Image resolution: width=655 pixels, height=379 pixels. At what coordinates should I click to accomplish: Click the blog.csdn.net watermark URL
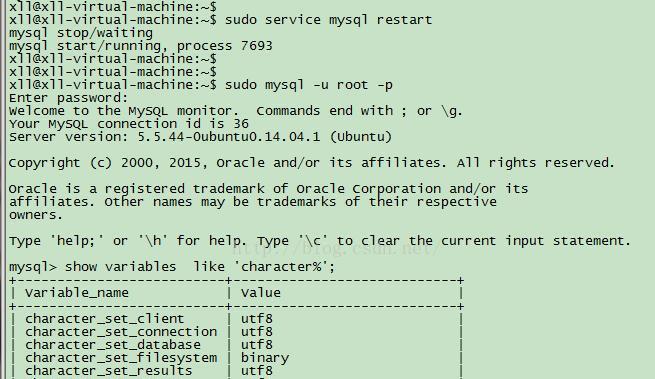335,249
